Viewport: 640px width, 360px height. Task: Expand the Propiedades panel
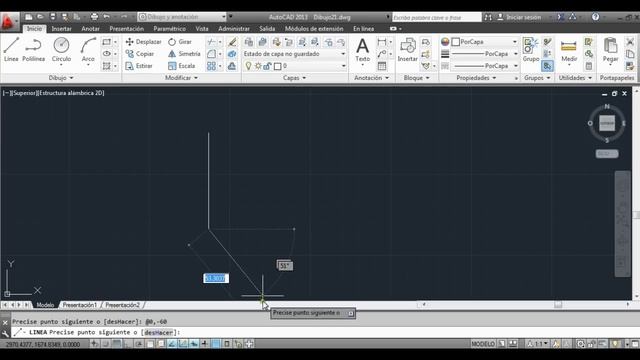[x=476, y=78]
